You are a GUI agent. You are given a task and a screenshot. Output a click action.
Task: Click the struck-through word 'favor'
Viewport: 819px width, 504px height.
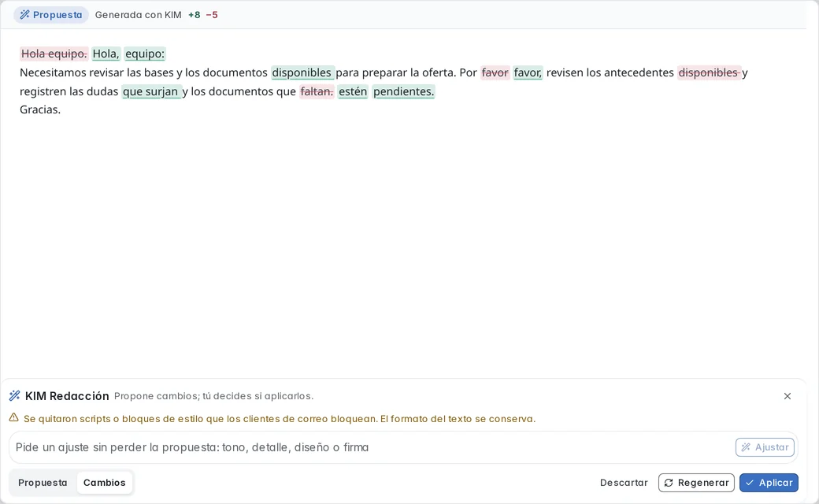coord(495,72)
